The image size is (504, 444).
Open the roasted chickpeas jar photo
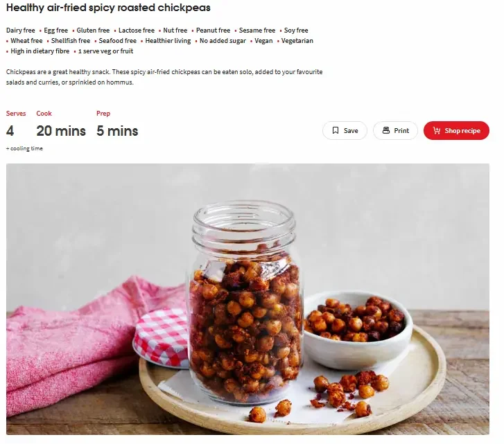tap(247, 299)
